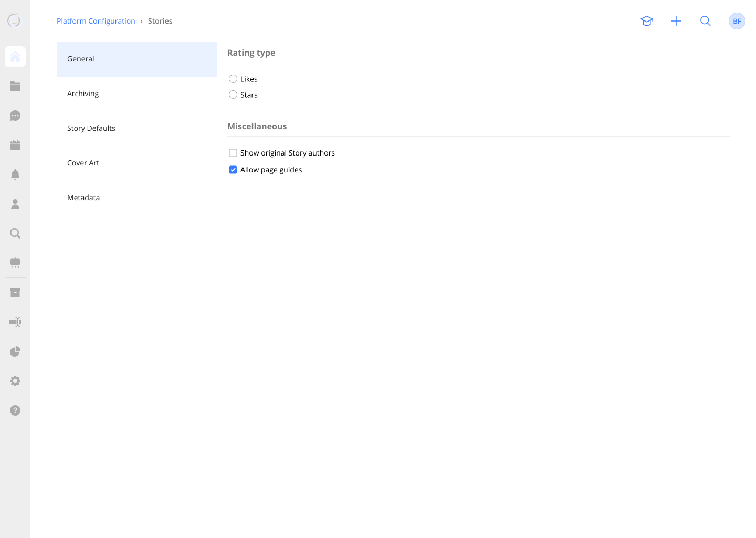Open the Home dashboard icon
756x538 pixels.
[15, 56]
